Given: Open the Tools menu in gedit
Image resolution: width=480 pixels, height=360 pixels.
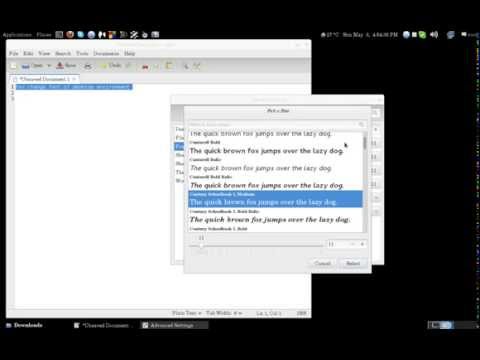Looking at the screenshot, I should click(82, 53).
